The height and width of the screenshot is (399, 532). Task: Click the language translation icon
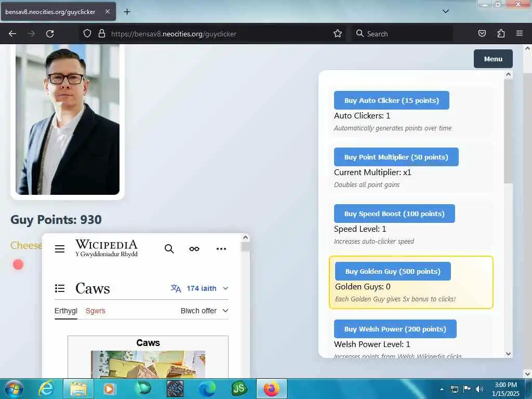176,288
